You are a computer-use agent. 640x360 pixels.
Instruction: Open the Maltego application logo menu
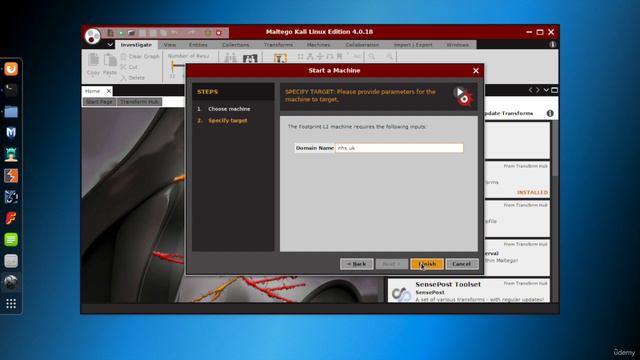pos(93,36)
